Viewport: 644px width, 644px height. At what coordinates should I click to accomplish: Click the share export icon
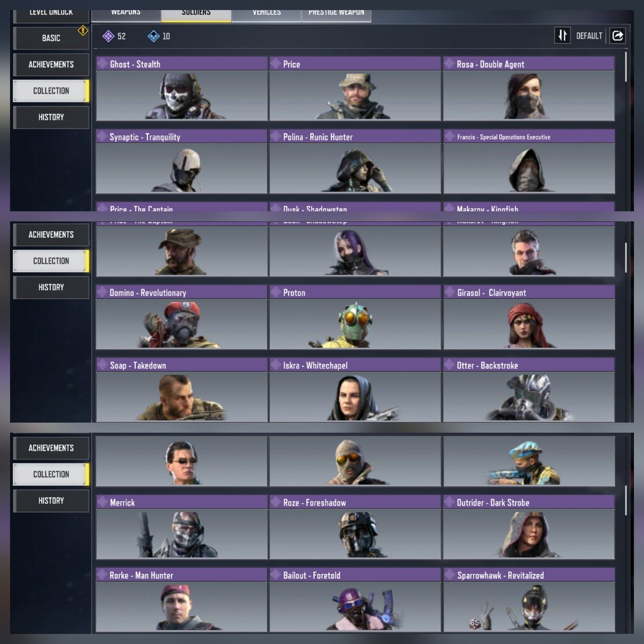[618, 36]
